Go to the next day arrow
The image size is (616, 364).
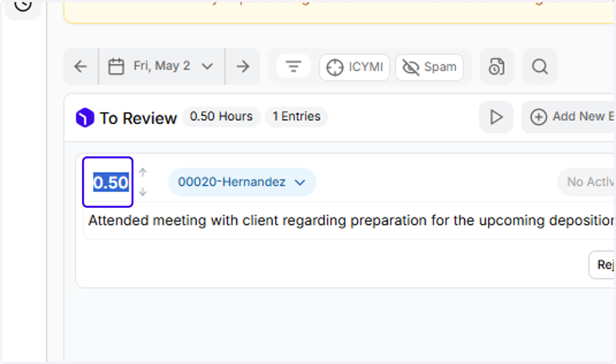point(243,66)
